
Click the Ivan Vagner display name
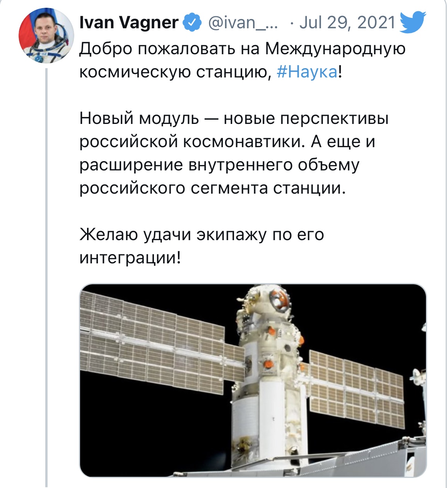point(129,22)
